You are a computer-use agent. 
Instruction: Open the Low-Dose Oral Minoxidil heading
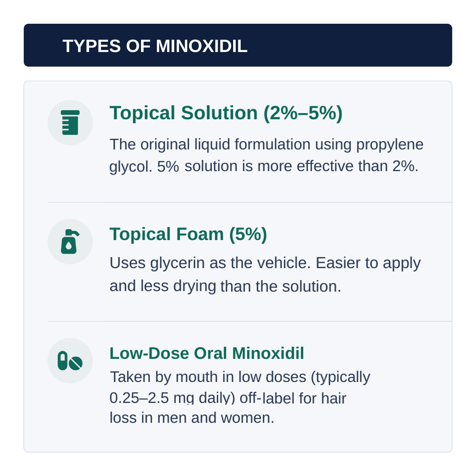[x=207, y=353]
